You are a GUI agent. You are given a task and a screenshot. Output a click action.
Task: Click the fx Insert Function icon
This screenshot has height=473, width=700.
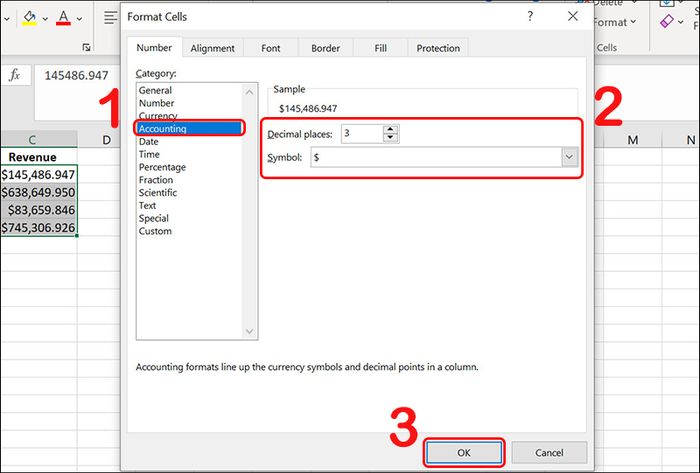pyautogui.click(x=15, y=75)
